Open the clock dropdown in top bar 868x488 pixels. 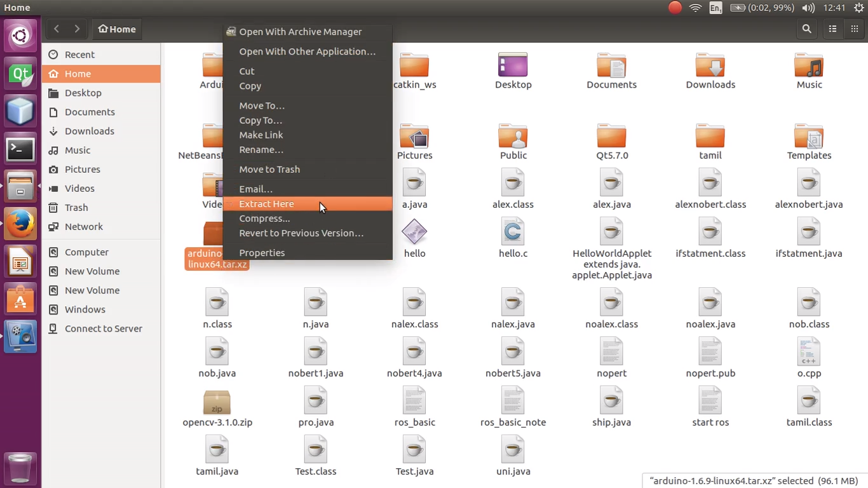coord(833,8)
